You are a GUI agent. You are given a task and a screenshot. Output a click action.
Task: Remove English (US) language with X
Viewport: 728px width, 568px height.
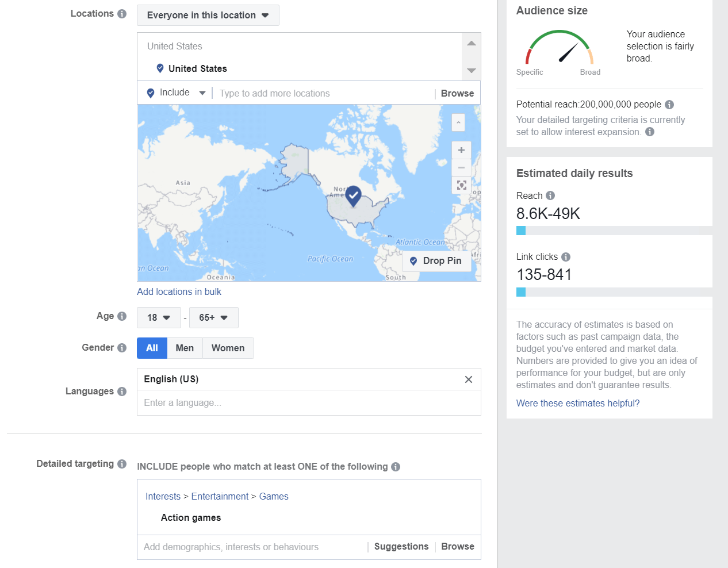(x=469, y=379)
